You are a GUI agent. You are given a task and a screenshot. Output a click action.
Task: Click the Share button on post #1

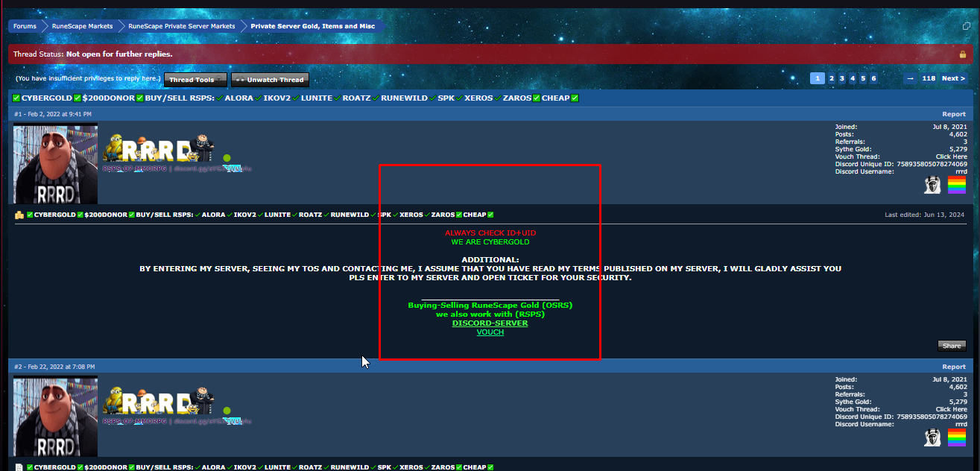click(952, 346)
